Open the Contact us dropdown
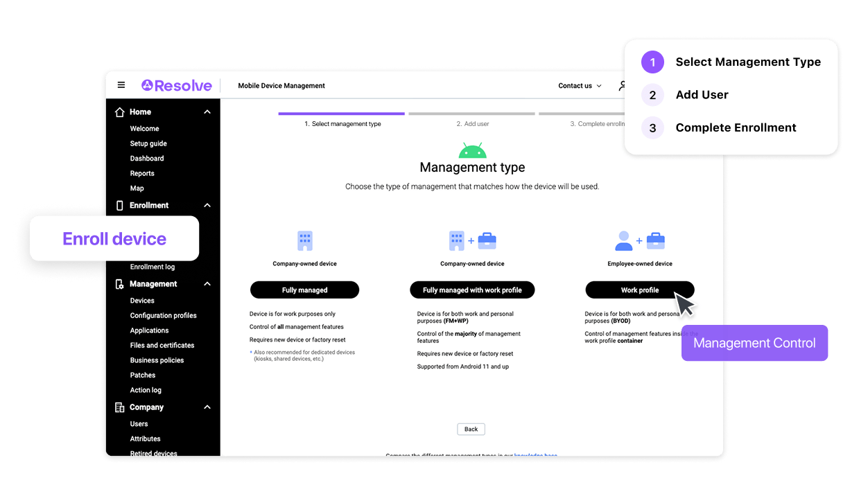The height and width of the screenshot is (496, 868). tap(579, 85)
